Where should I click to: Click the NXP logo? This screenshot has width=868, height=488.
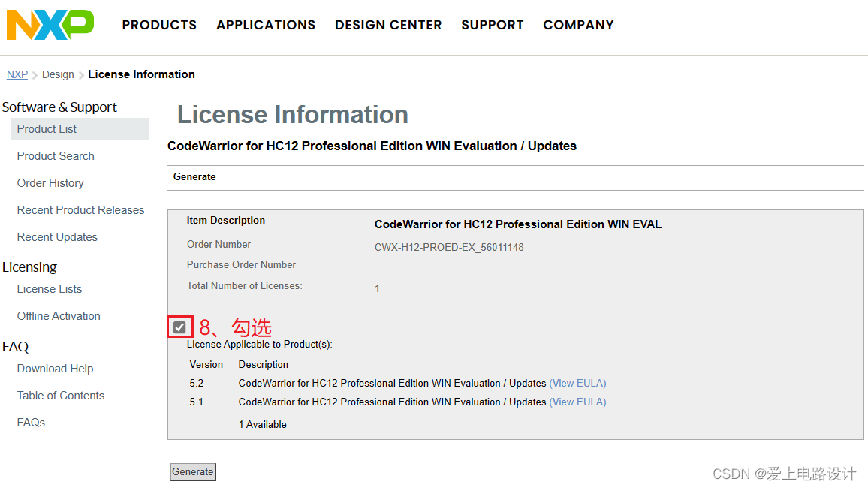pyautogui.click(x=50, y=25)
